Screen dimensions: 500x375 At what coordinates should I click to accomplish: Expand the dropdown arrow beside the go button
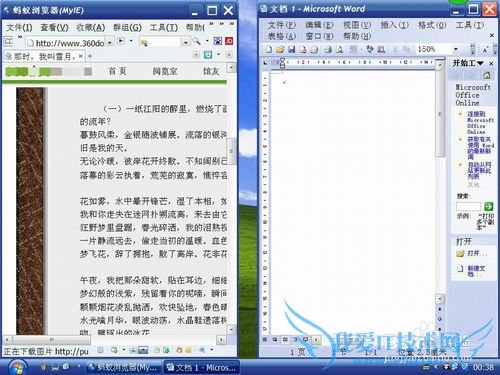[x=131, y=41]
